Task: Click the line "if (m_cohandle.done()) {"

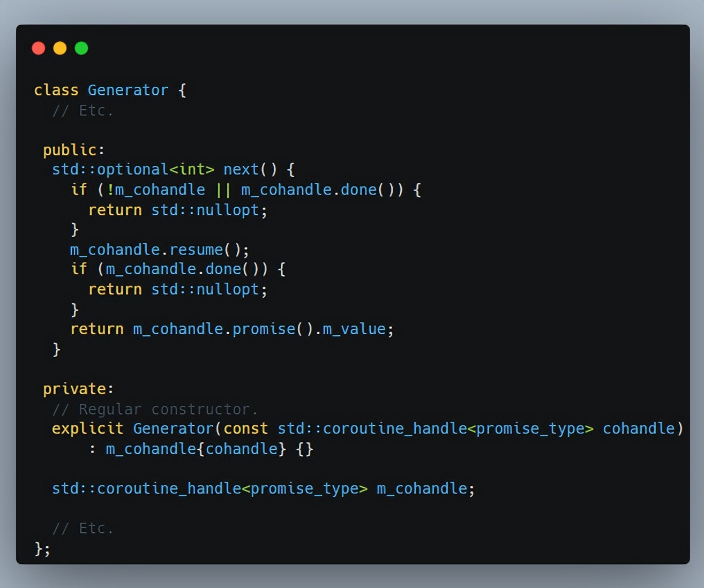Action: point(178,269)
